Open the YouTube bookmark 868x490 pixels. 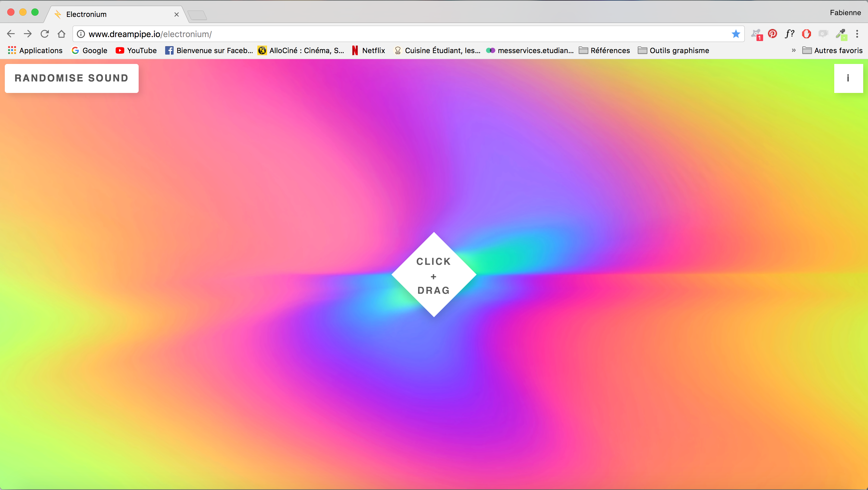click(x=136, y=50)
